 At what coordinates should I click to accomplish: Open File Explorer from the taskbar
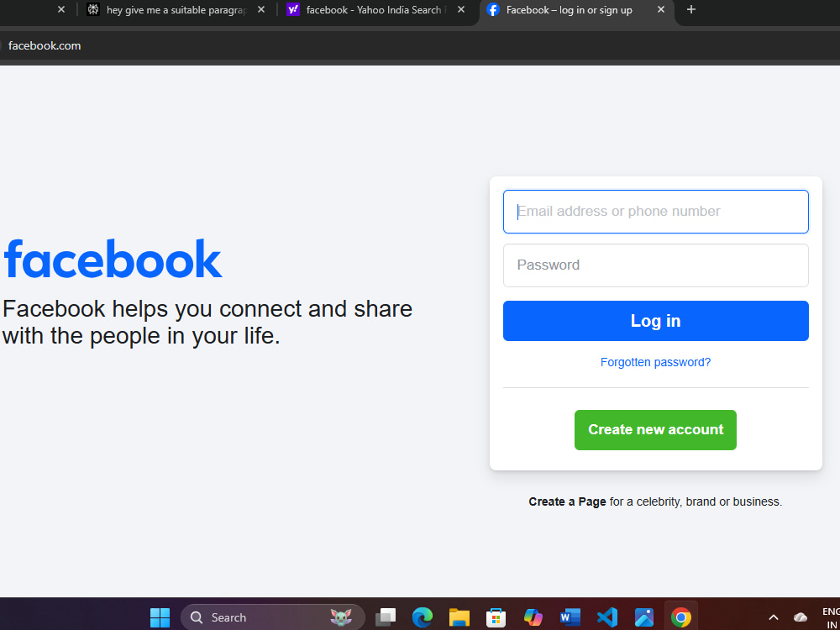point(459,617)
